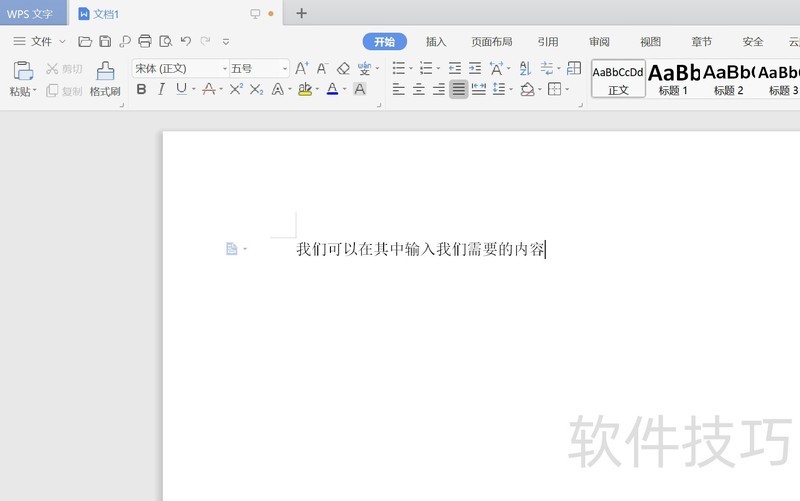
Task: Click the bulleted list icon
Action: coord(399,68)
